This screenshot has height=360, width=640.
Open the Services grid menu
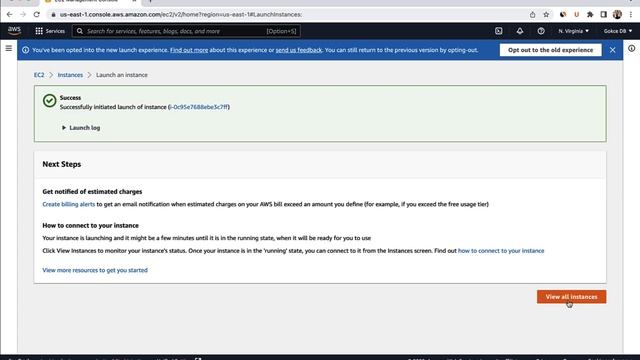(50, 31)
